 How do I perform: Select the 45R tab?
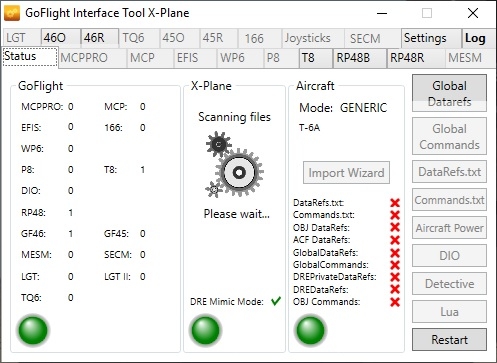point(219,38)
